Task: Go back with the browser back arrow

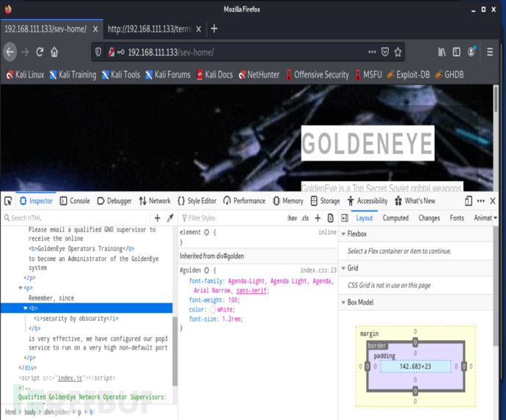Action: 10,52
